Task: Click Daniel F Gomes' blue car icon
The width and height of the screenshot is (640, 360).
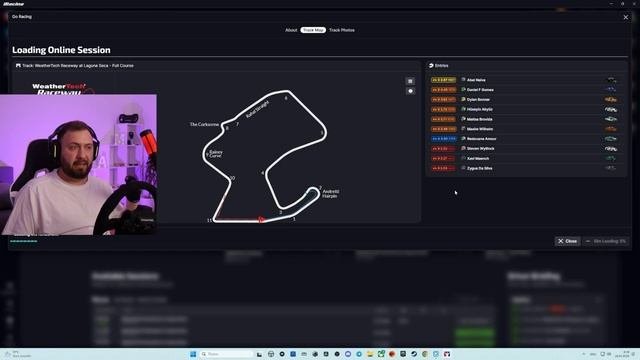Action: 611,89
